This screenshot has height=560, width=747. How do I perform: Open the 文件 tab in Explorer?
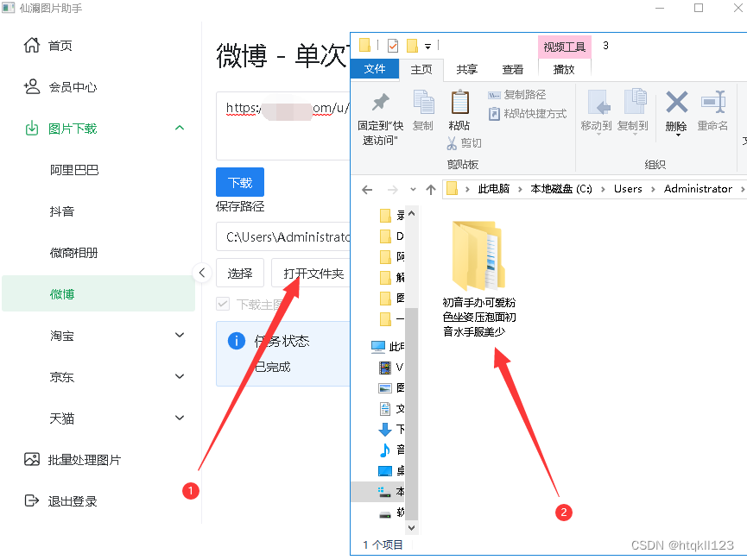375,69
